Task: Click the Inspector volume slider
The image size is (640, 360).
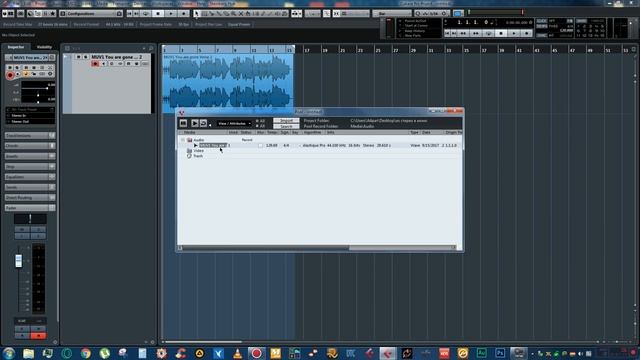Action: click(38, 88)
